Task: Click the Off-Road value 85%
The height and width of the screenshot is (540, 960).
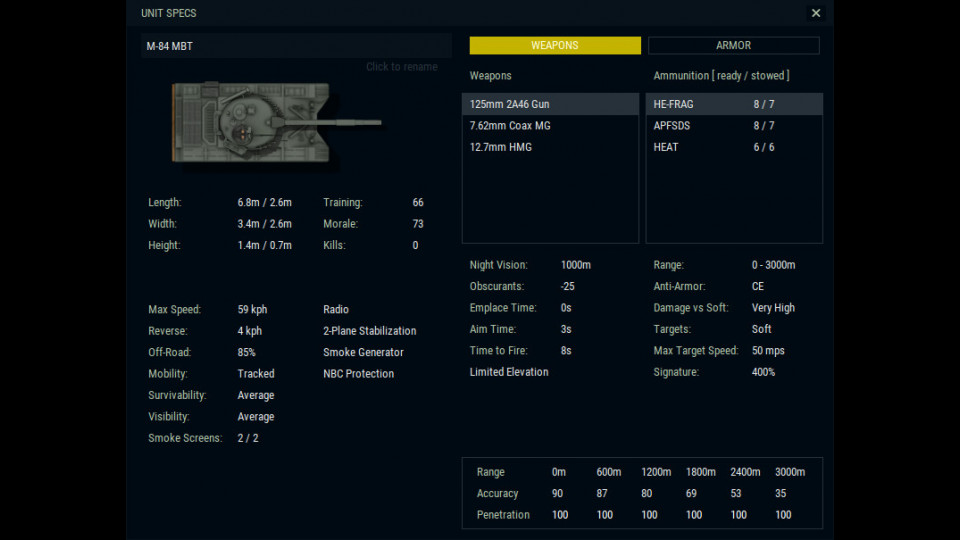Action: tap(246, 352)
